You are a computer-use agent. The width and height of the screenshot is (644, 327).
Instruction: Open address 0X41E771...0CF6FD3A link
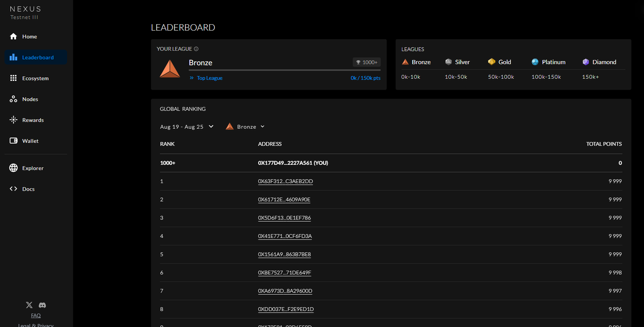[x=285, y=236]
